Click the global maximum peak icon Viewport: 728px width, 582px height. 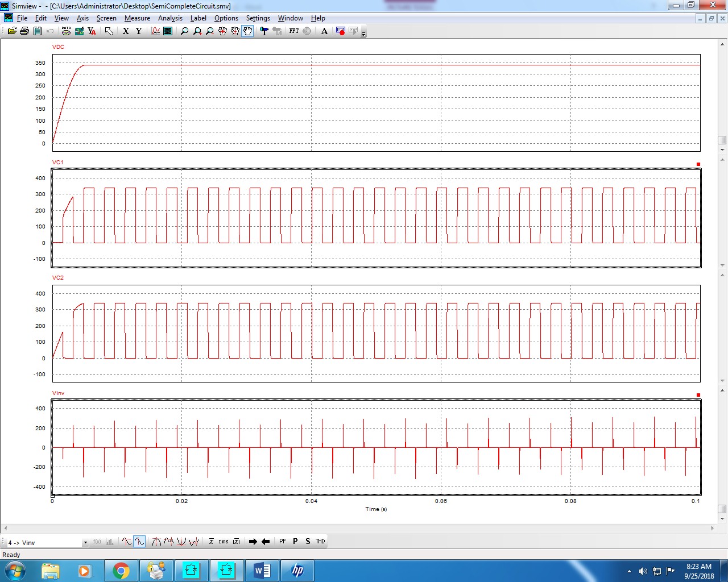(x=156, y=542)
